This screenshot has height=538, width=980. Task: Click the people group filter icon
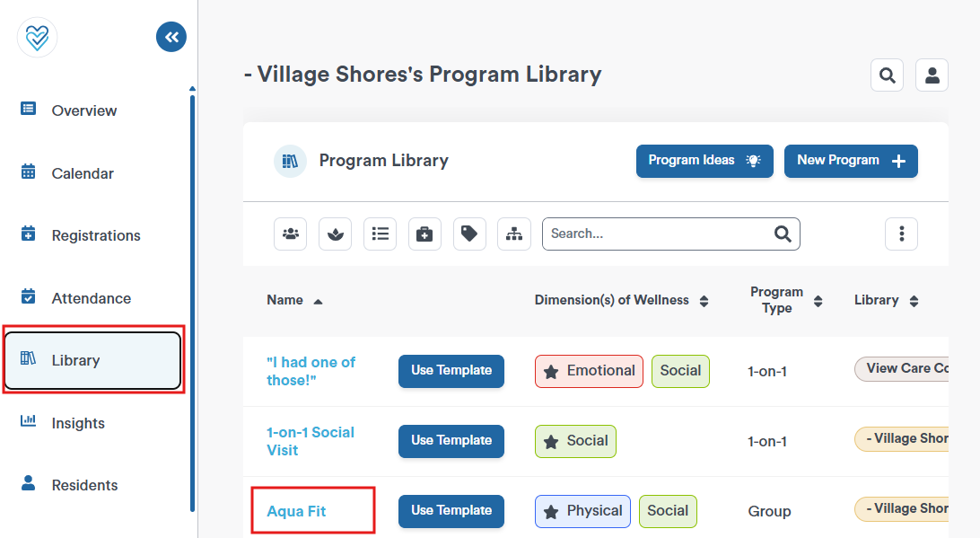[x=290, y=234]
